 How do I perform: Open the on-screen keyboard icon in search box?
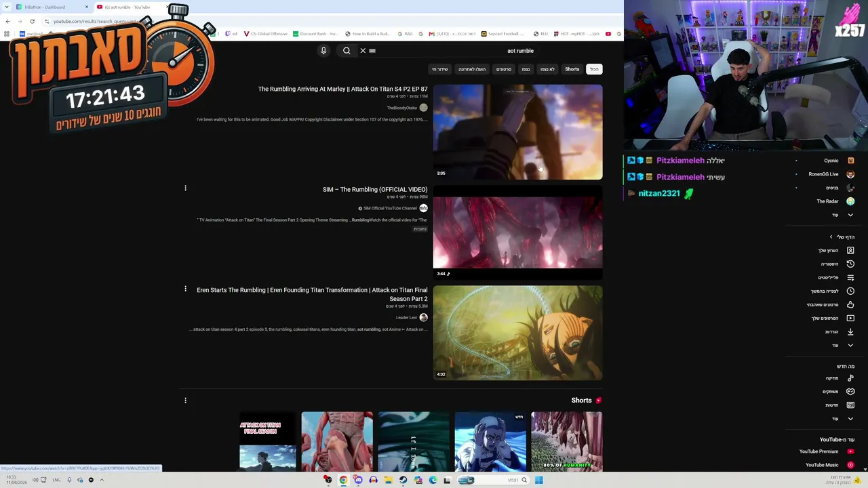pyautogui.click(x=372, y=51)
